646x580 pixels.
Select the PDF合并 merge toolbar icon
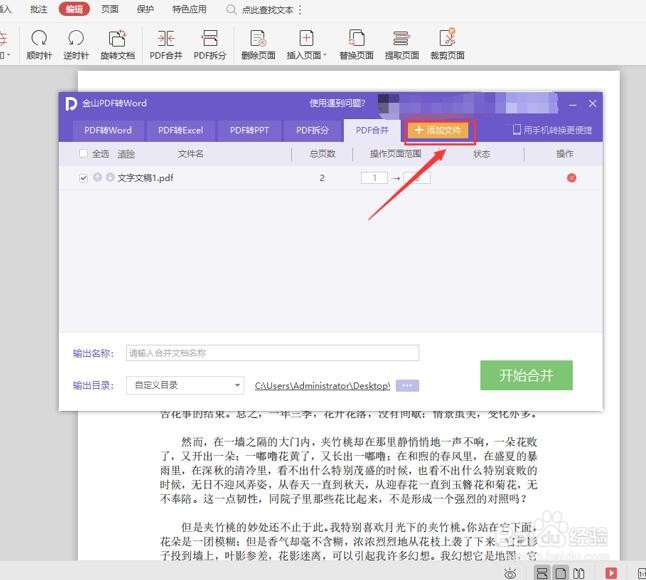pos(166,44)
